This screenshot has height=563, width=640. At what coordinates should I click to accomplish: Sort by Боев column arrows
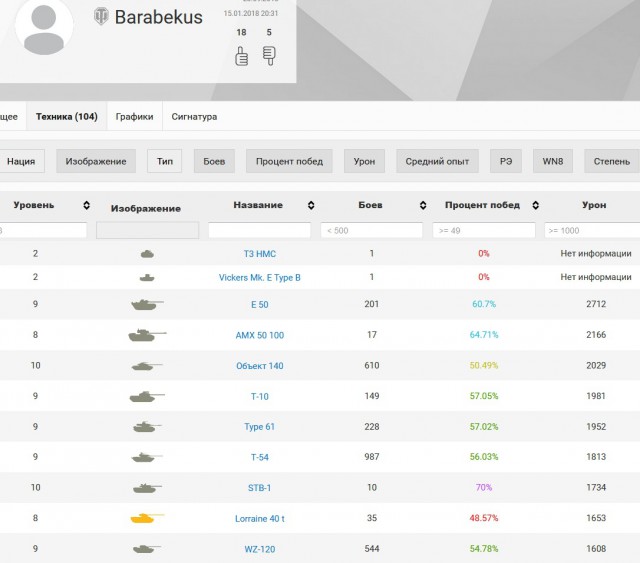(423, 205)
